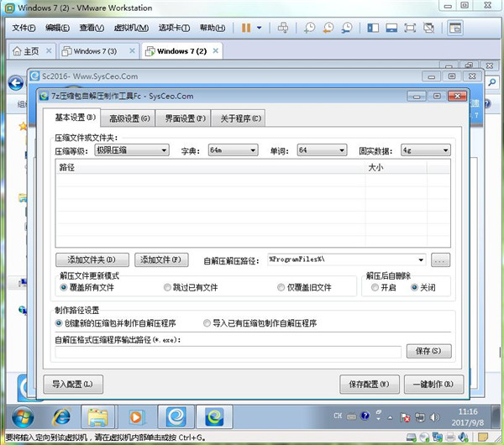504x445 pixels.
Task: Click the help icon in system tray
Action: coord(365,416)
